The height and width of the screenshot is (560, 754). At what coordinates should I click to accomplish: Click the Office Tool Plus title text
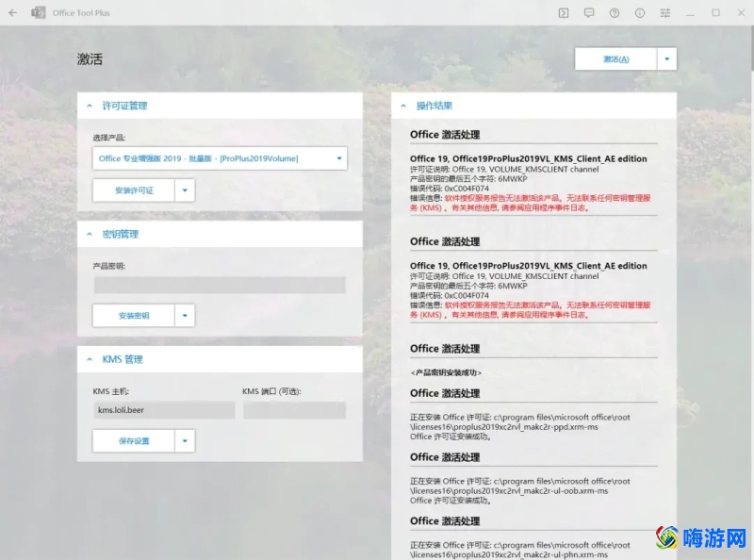81,13
